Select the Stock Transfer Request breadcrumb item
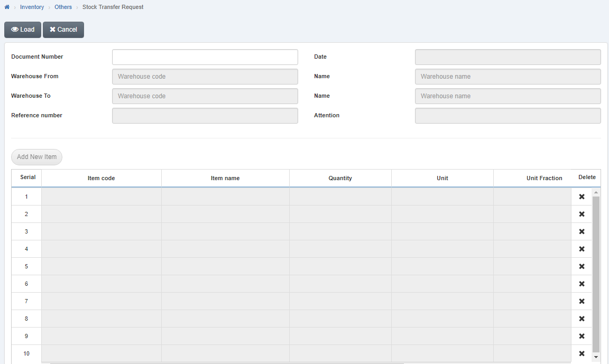 113,7
